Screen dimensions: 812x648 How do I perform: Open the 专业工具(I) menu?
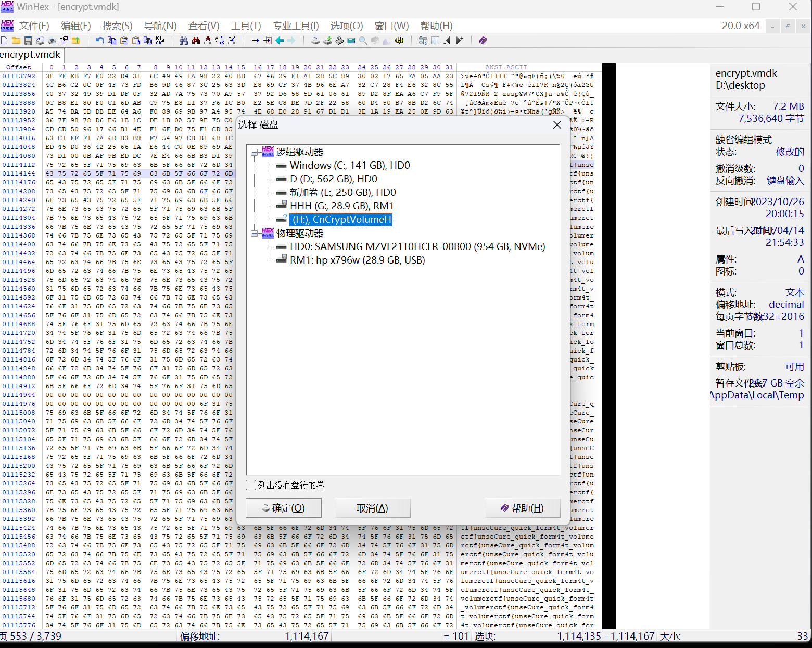[x=296, y=26]
